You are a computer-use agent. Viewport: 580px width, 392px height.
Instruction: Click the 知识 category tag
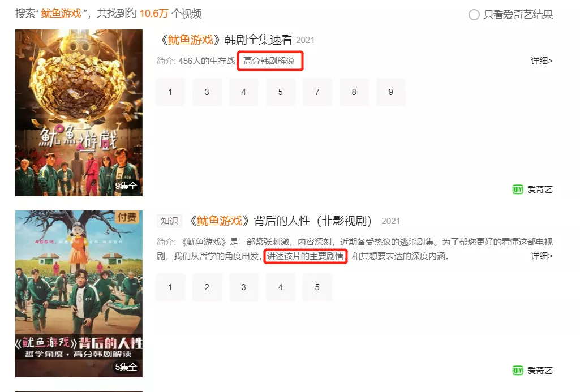(x=169, y=221)
